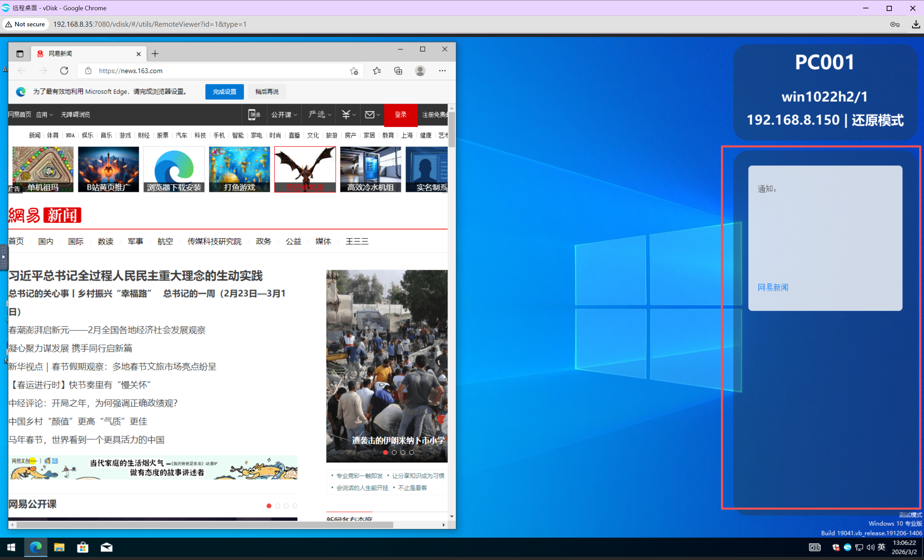Open Microsoft Store from taskbar
Viewport: 924px width, 560px height.
[x=83, y=547]
